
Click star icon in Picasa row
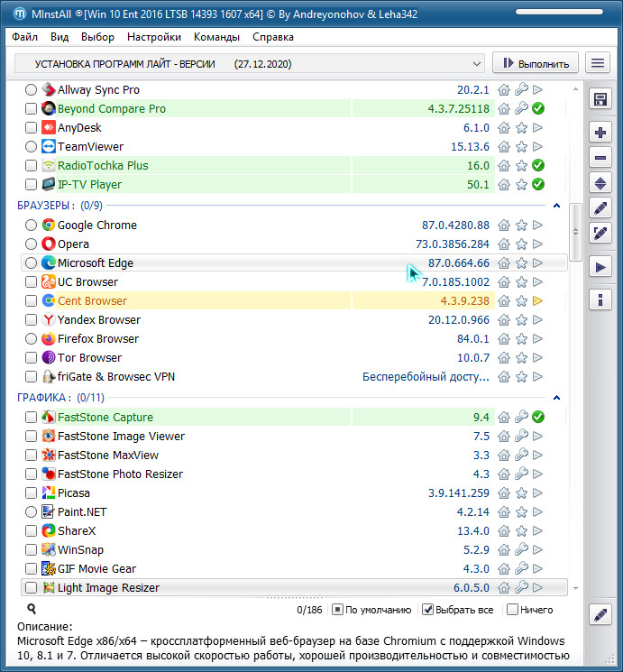pos(521,492)
